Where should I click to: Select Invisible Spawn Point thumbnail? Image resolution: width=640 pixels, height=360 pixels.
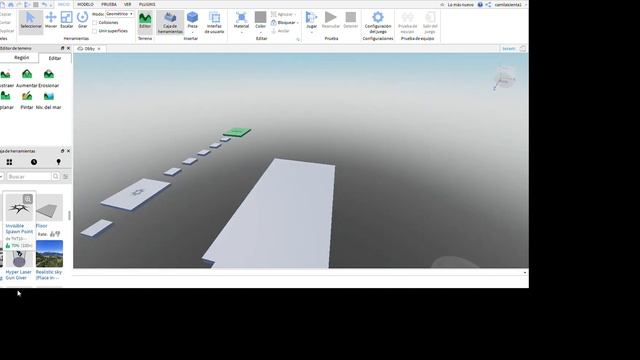click(x=19, y=208)
